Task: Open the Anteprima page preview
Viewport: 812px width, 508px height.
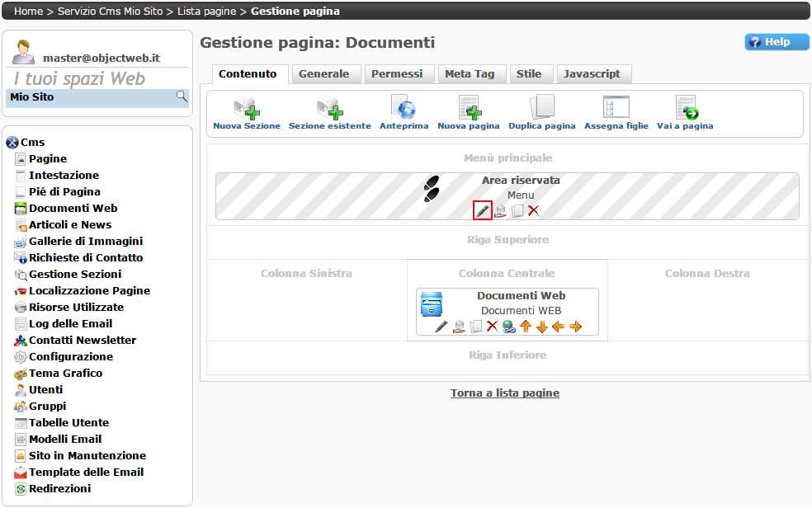Action: click(x=404, y=109)
